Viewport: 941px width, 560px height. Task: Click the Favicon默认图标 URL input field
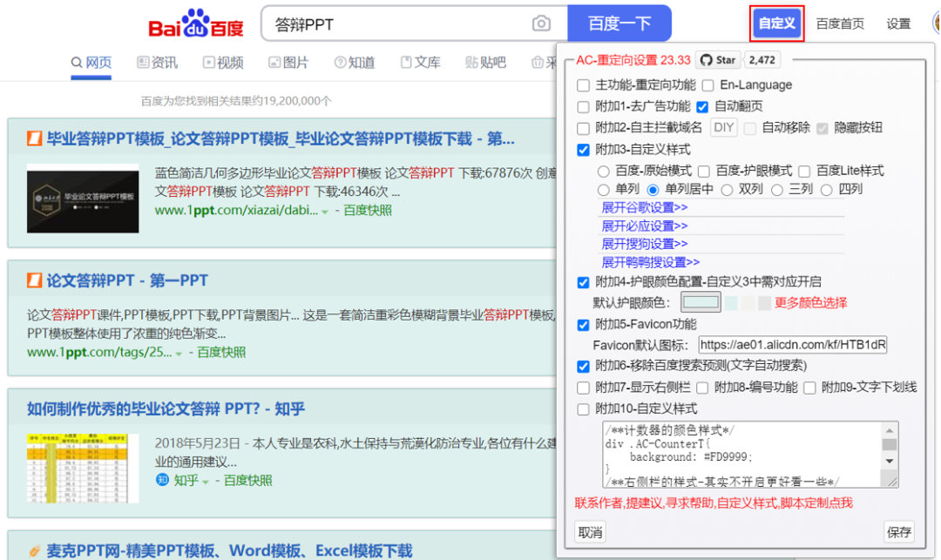[791, 345]
